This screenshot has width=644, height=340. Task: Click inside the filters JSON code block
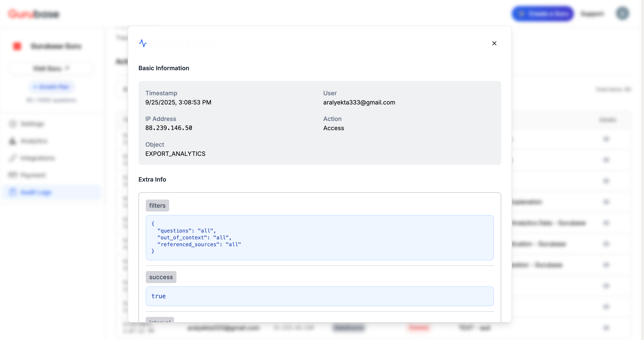point(319,237)
